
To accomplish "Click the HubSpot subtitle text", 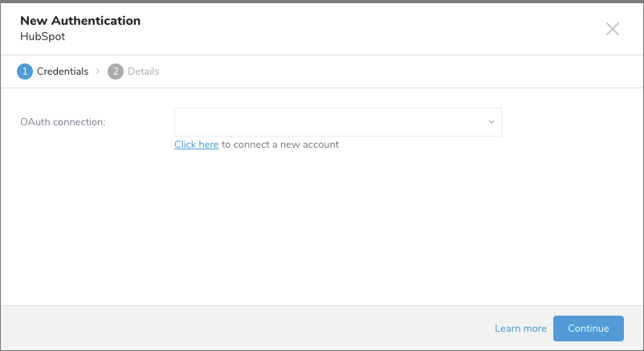I will tap(43, 36).
